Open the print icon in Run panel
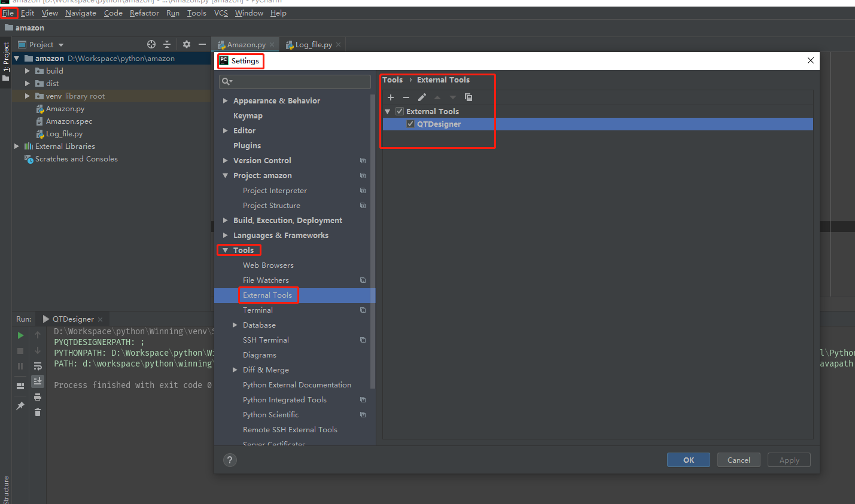Screen dimensions: 855x504 click(x=38, y=398)
